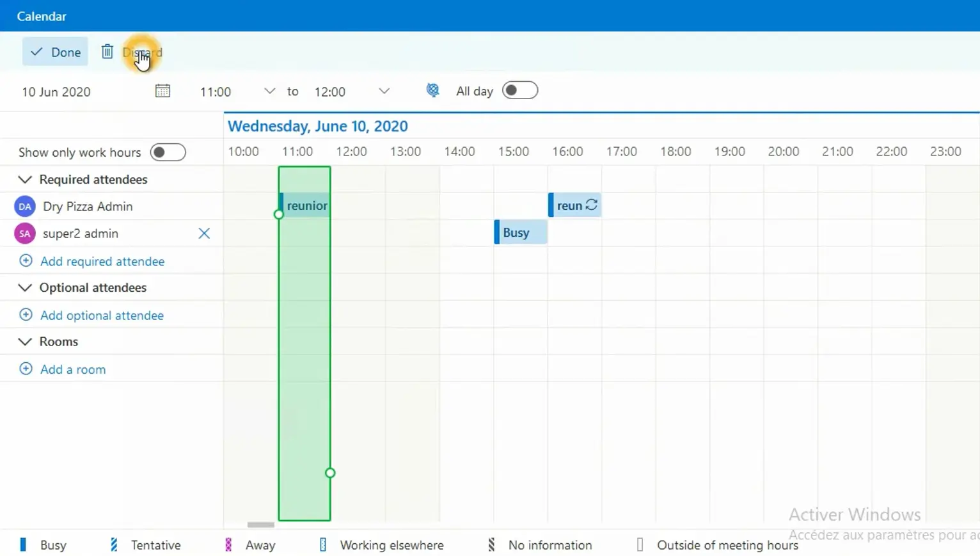980x556 pixels.
Task: Collapse the Optional attendees section
Action: 25,287
